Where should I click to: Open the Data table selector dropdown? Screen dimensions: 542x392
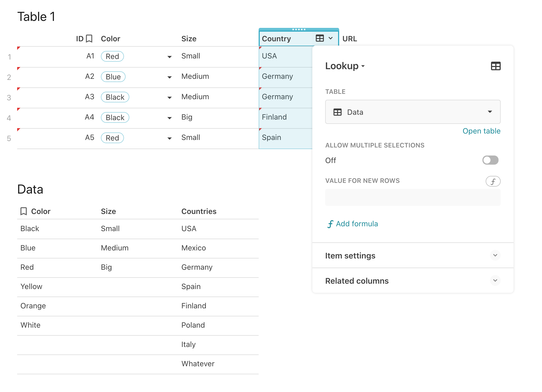(x=490, y=112)
